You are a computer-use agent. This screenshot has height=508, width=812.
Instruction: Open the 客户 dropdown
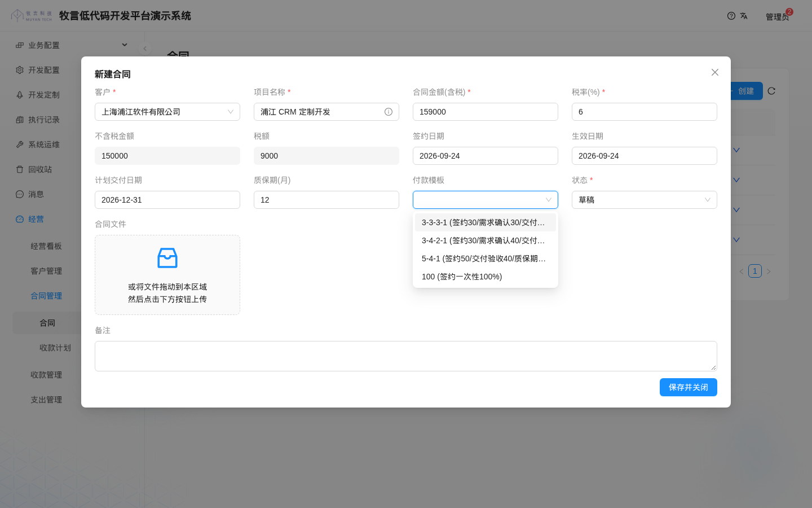167,112
